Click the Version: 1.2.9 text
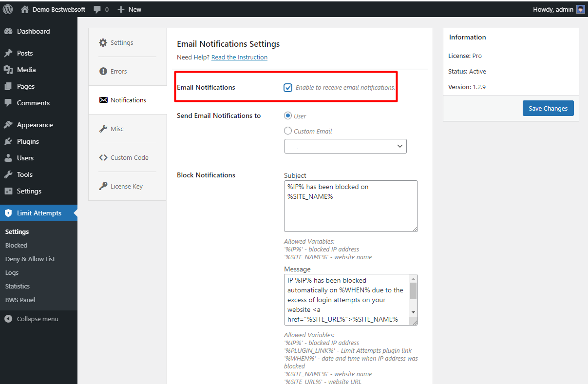Screen dimensions: 588x384 click(467, 87)
